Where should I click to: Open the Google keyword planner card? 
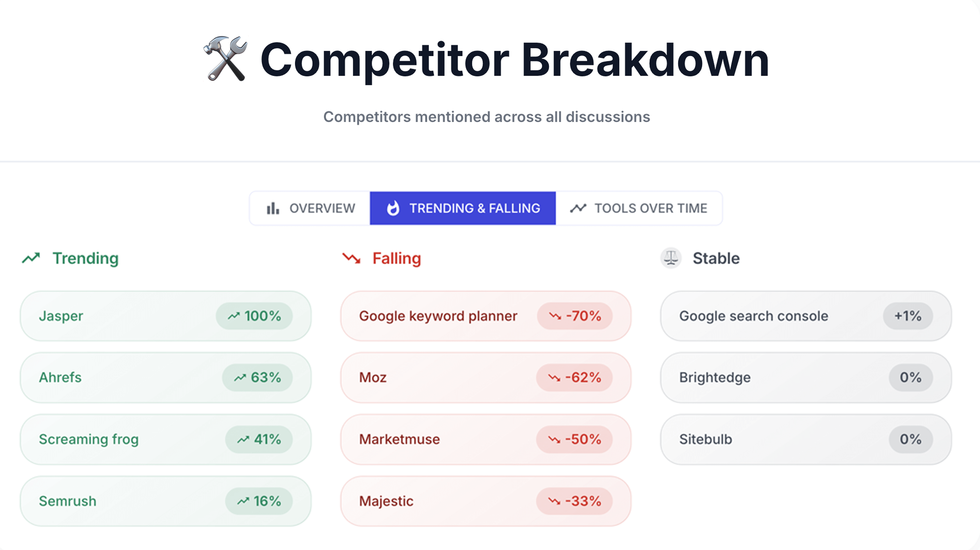[486, 316]
